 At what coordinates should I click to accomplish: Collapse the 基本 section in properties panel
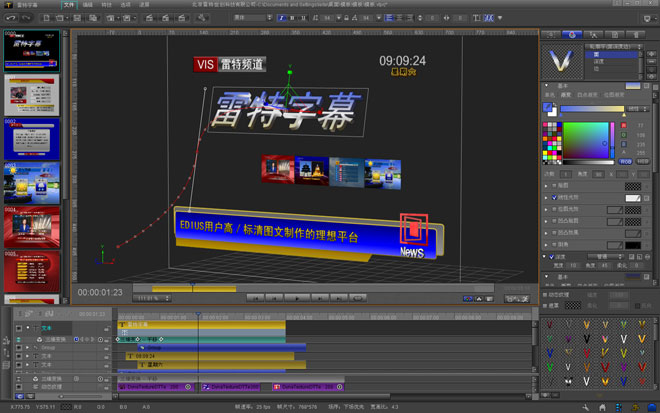coord(548,85)
